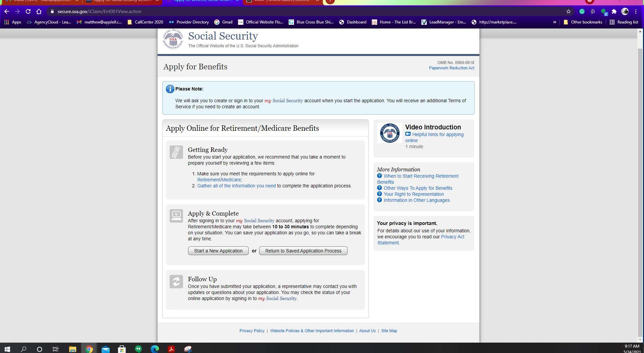Click help icon beside Your Right to Representation
This screenshot has height=353, width=644.
point(379,194)
